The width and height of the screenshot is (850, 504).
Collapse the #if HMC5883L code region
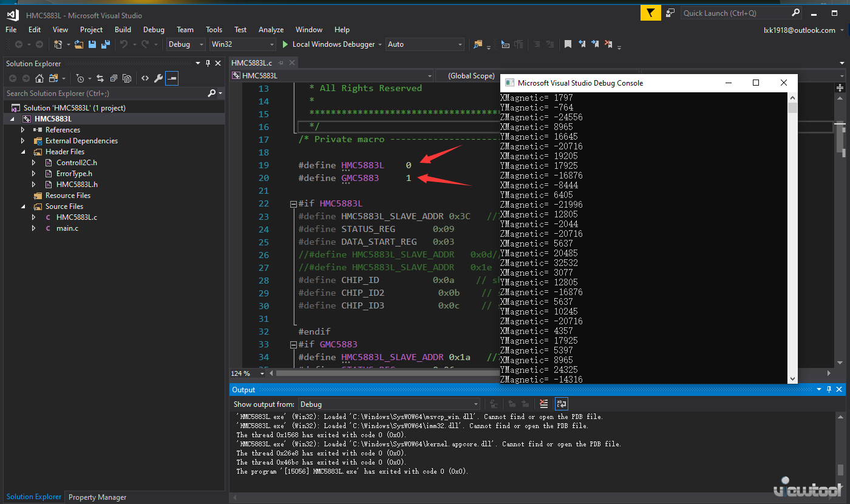(294, 204)
